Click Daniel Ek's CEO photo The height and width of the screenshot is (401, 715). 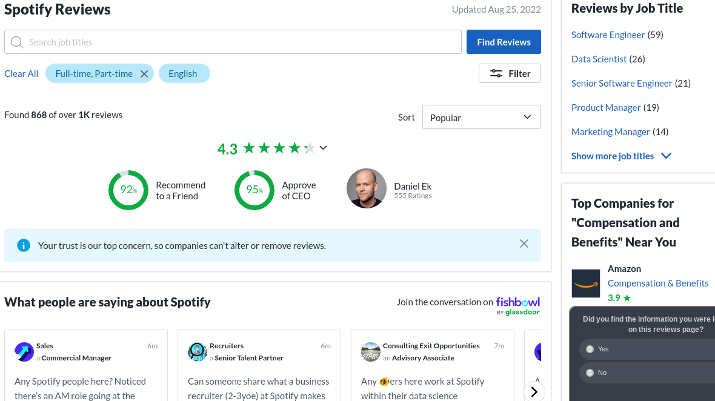point(366,188)
